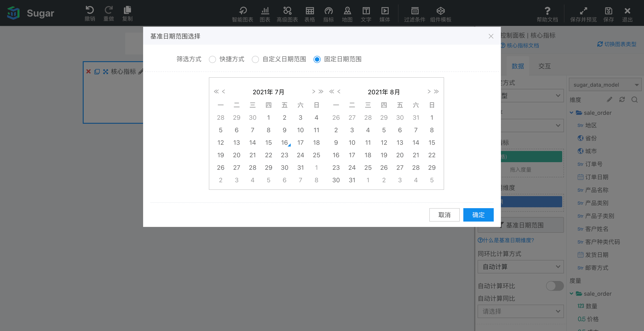The height and width of the screenshot is (331, 644).
Task: Select August 15 in the calendar
Action: (432, 142)
